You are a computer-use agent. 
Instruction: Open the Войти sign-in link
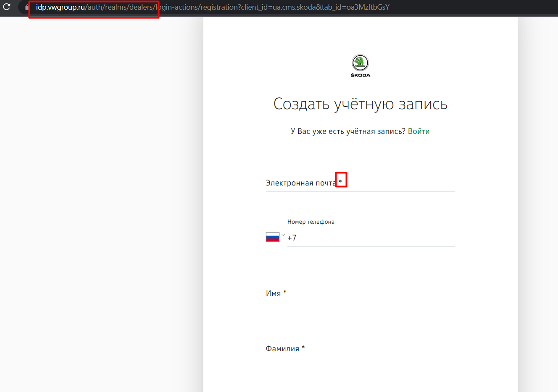pos(418,131)
